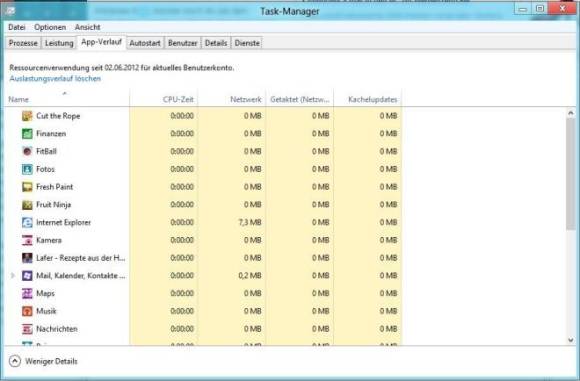Select Lafer - Rezepte aus der H... row
Viewport: 580px width, 381px height.
pos(81,258)
